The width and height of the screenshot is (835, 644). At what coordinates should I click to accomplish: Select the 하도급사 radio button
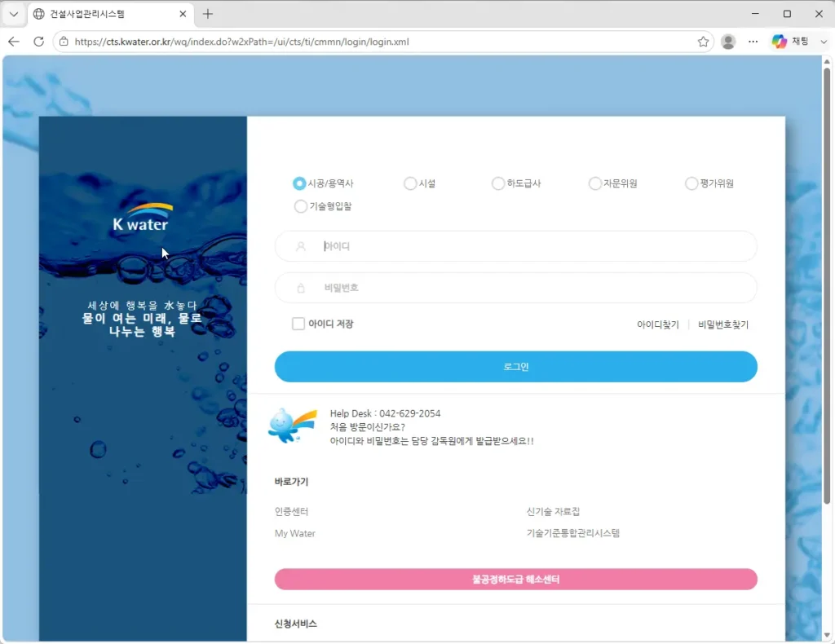click(498, 183)
